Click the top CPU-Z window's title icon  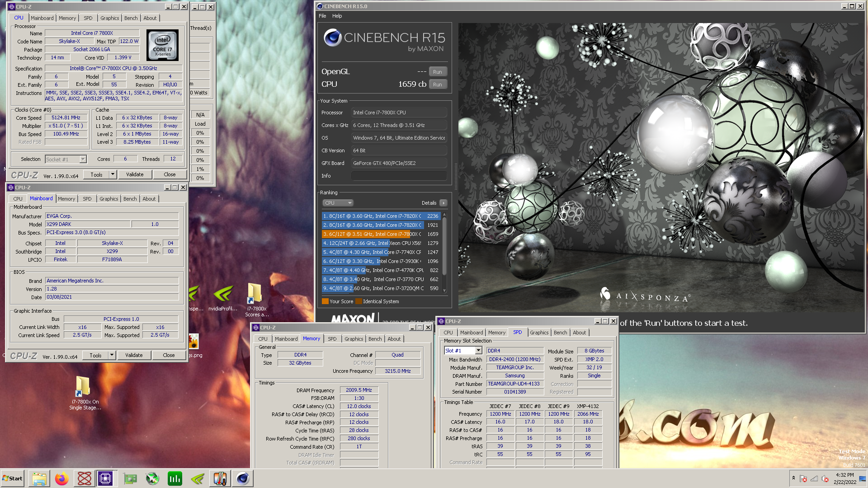pyautogui.click(x=12, y=7)
